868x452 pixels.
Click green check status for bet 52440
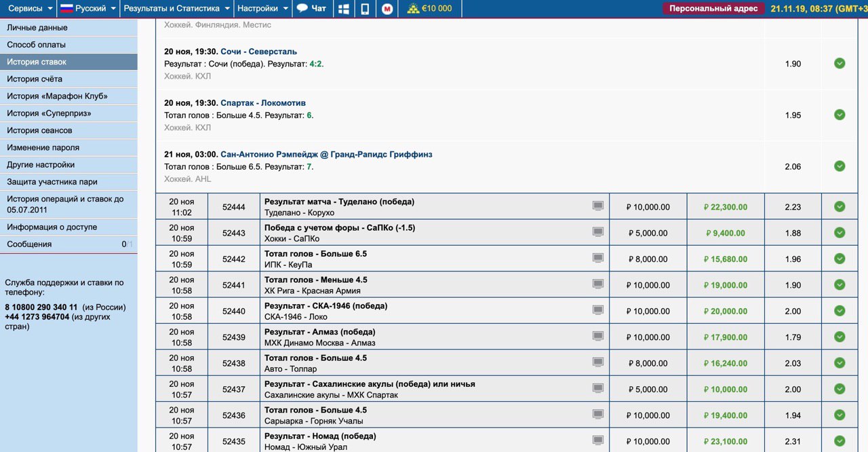[840, 311]
